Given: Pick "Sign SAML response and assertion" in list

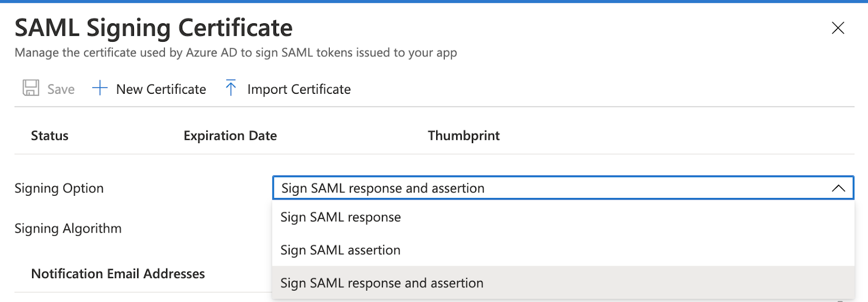Looking at the screenshot, I should click(382, 283).
